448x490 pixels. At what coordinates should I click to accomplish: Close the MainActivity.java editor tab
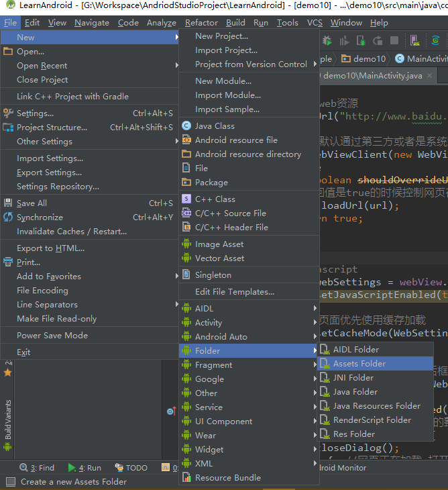tap(430, 76)
